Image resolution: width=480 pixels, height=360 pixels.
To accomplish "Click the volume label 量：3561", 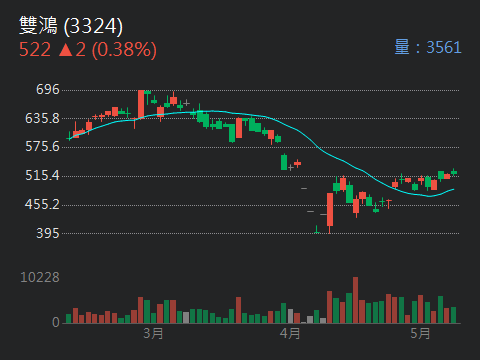I will [x=428, y=47].
